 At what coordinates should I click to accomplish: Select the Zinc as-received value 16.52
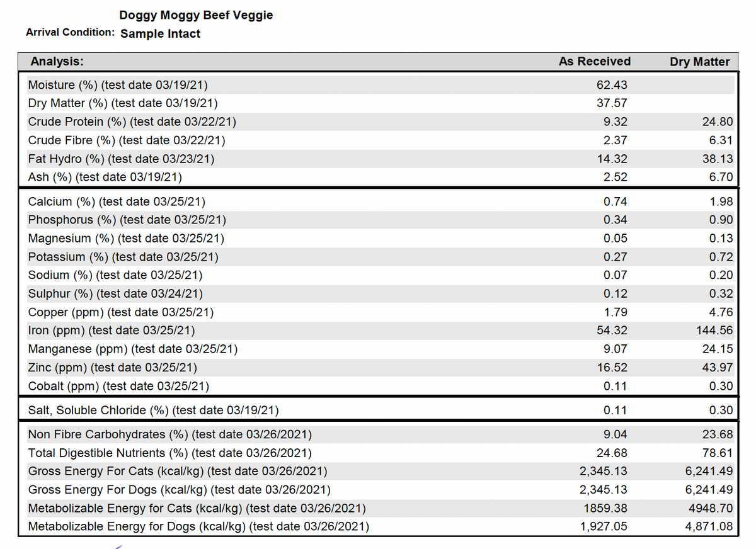pos(611,367)
